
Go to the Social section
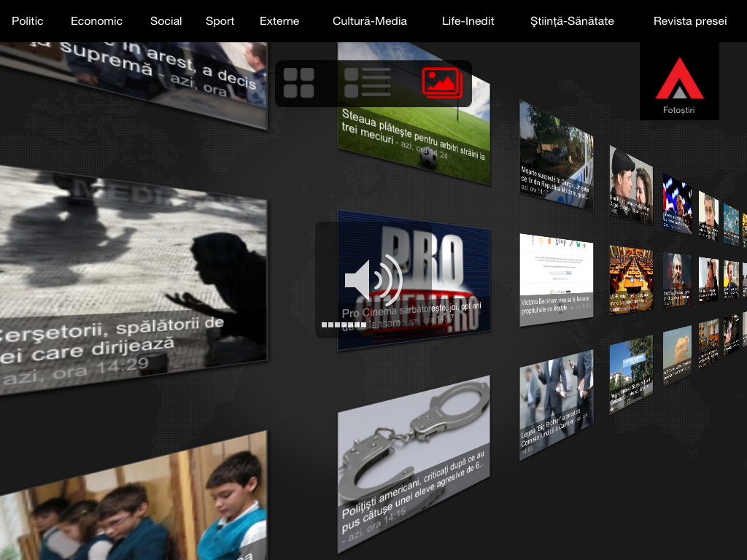pyautogui.click(x=166, y=21)
